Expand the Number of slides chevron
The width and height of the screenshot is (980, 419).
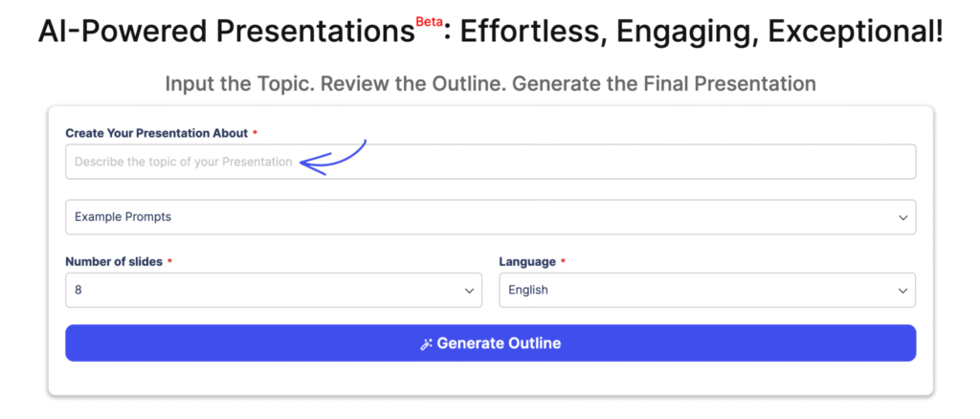click(x=469, y=291)
